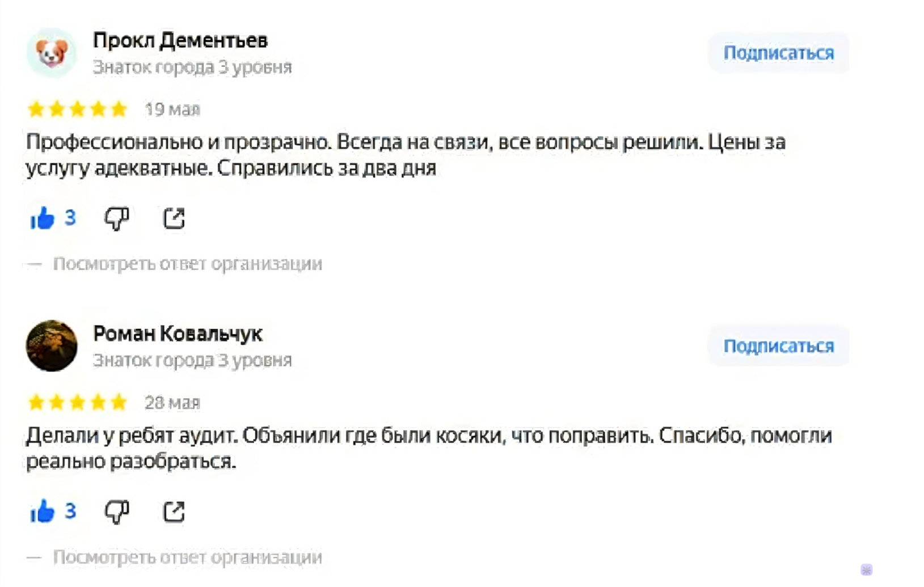Screen dimensions: 924x587
Task: Open Роман Ковальчук's profile picture
Action: (52, 346)
